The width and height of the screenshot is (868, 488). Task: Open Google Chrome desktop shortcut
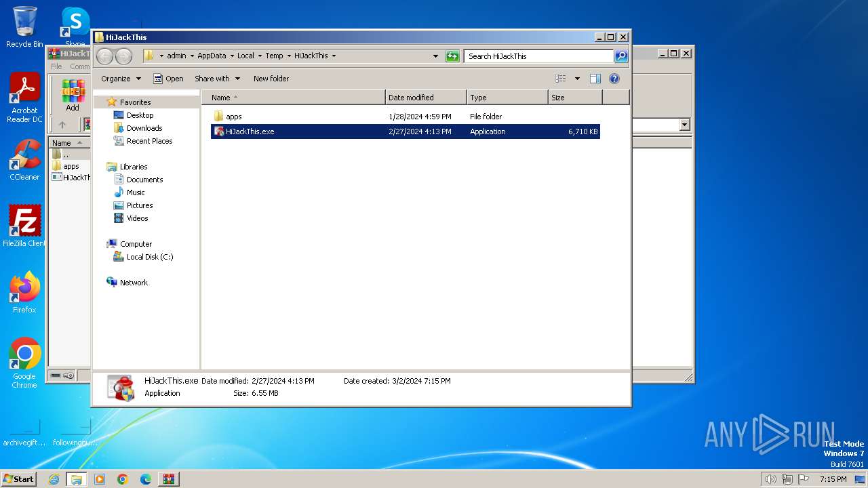click(24, 363)
